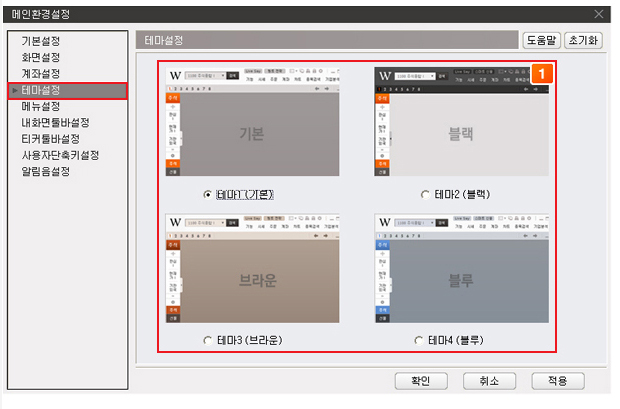Image resolution: width=620 pixels, height=409 pixels.
Task: Choose the 블루 theme preview image
Action: click(461, 267)
